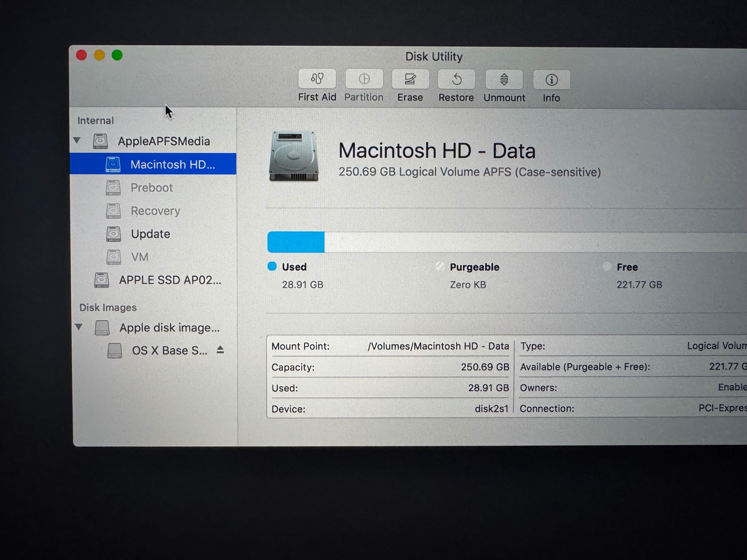Click the Capacity 250.69 GB table value
Screen dimensions: 747x560
pos(485,367)
